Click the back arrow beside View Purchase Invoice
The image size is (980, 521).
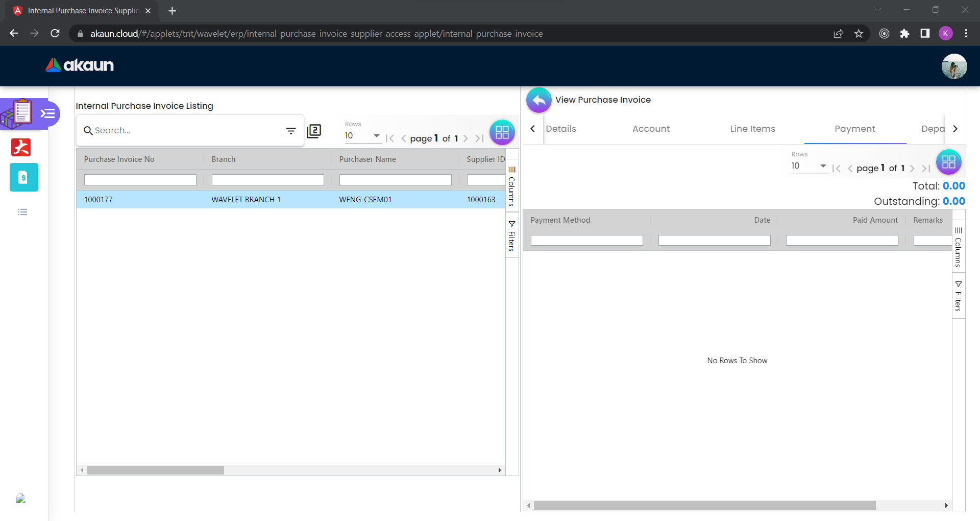point(538,100)
